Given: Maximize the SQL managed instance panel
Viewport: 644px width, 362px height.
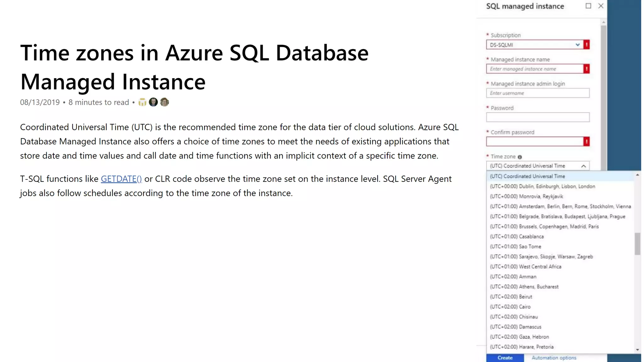Looking at the screenshot, I should (x=588, y=6).
